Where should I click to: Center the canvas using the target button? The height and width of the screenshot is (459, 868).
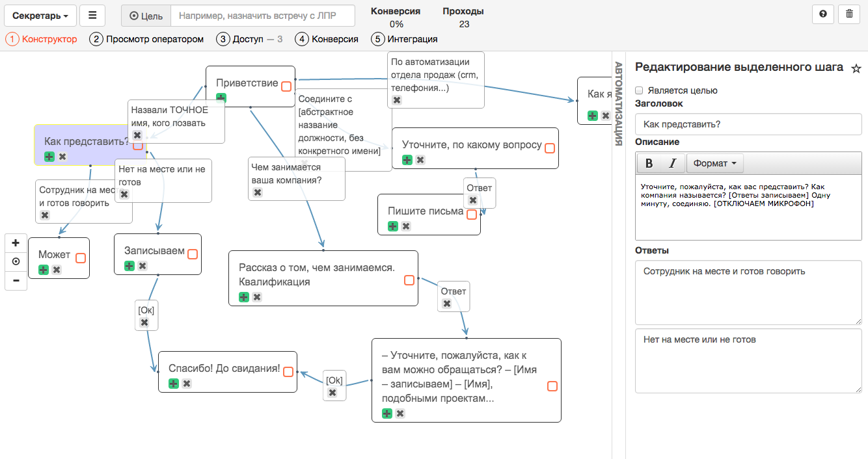coord(16,261)
